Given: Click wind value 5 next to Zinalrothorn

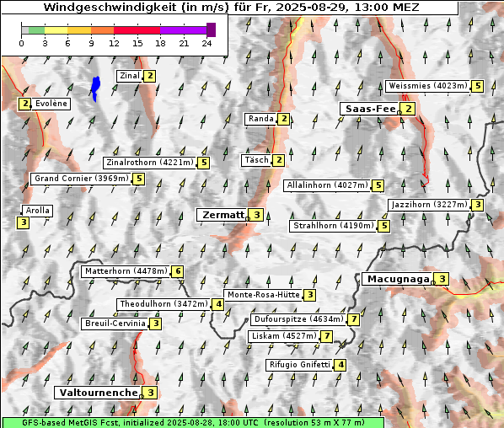Looking at the screenshot, I should click(204, 163).
